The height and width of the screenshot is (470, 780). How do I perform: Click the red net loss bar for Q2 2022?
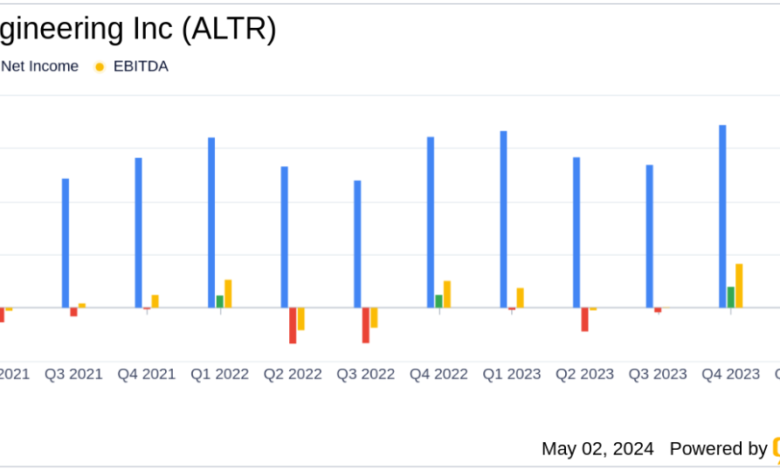293,326
